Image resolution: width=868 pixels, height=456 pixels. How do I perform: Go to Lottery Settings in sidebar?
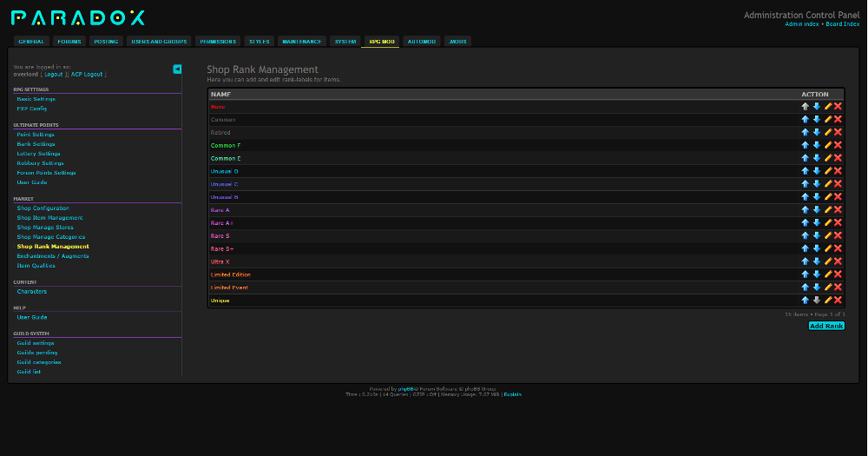[x=39, y=154]
